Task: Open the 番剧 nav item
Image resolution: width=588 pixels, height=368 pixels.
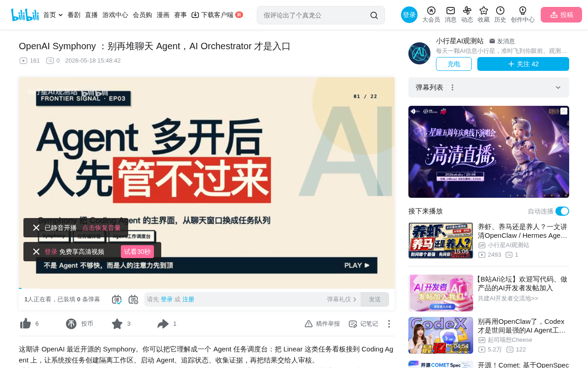Action: coord(74,15)
